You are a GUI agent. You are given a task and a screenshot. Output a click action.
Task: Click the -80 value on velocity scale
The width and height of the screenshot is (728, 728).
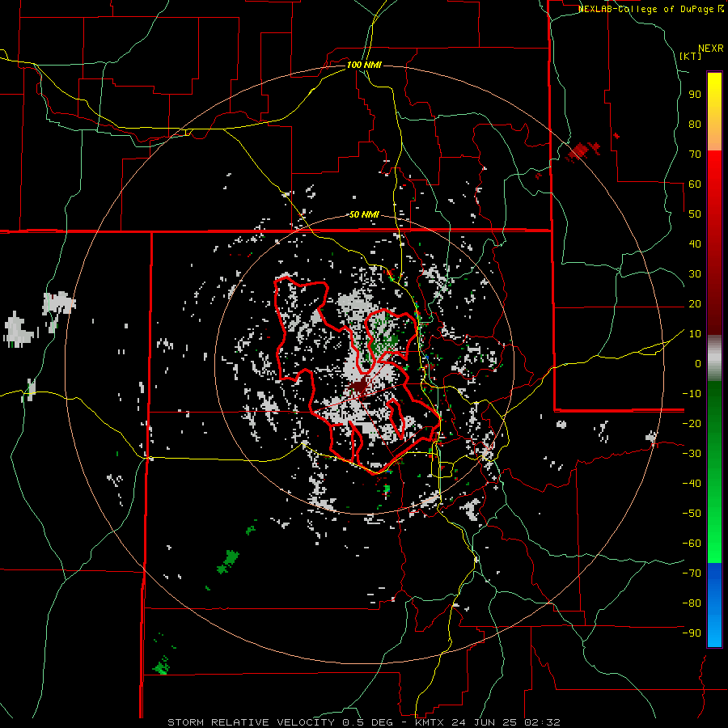[x=692, y=603]
